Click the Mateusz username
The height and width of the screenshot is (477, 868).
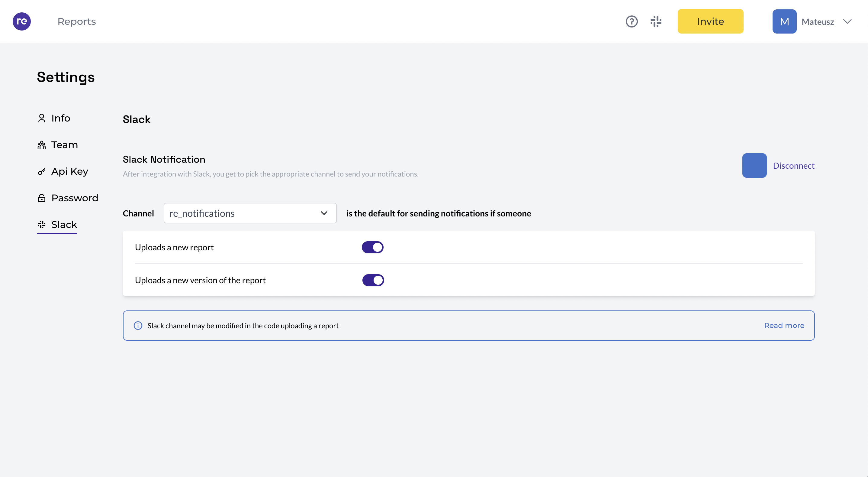[x=818, y=21]
